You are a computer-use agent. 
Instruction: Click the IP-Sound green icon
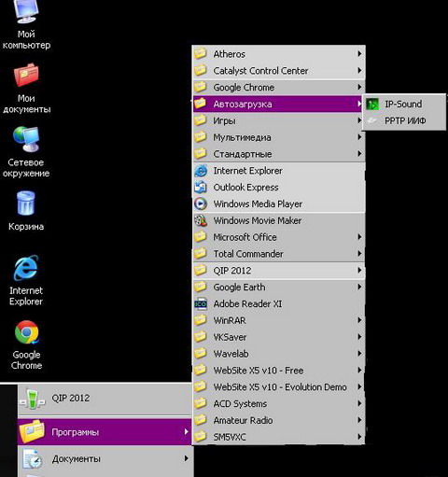[372, 104]
